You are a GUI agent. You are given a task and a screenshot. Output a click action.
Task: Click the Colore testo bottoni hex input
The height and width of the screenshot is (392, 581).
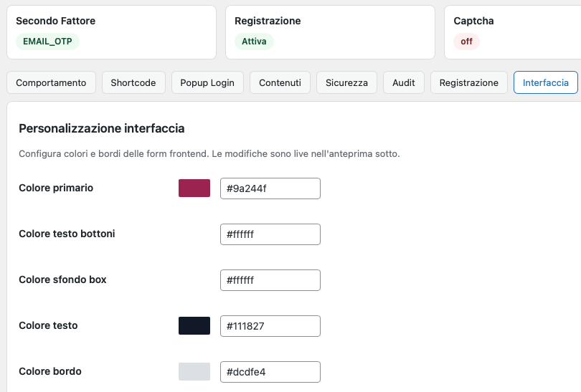270,234
